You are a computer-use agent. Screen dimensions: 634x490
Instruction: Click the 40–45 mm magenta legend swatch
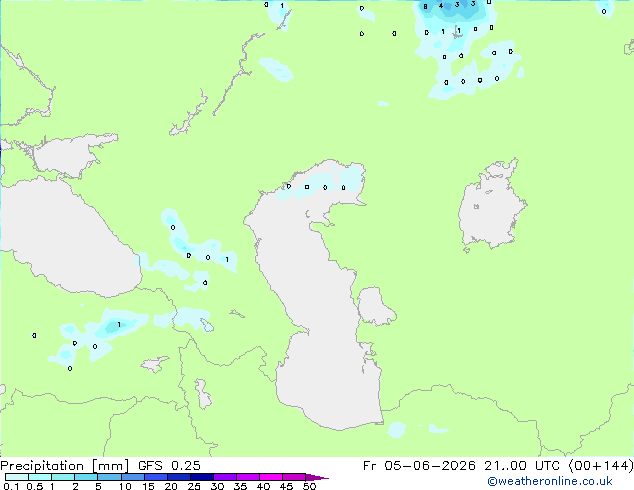click(x=271, y=477)
